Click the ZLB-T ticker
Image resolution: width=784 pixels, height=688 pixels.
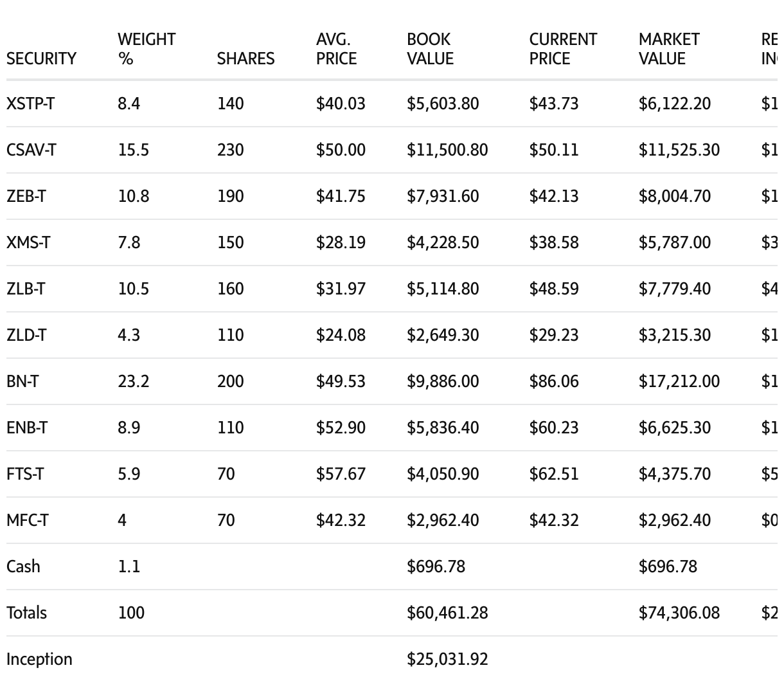click(26, 289)
